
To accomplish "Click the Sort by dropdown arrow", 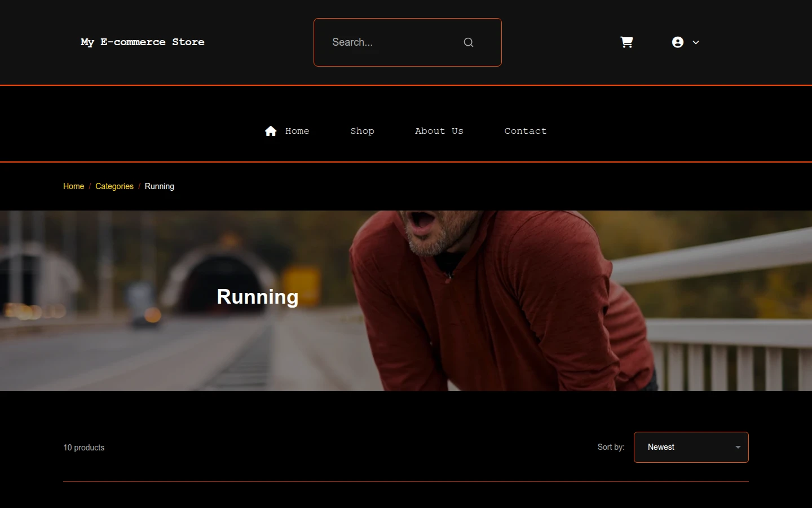I will coord(738,448).
